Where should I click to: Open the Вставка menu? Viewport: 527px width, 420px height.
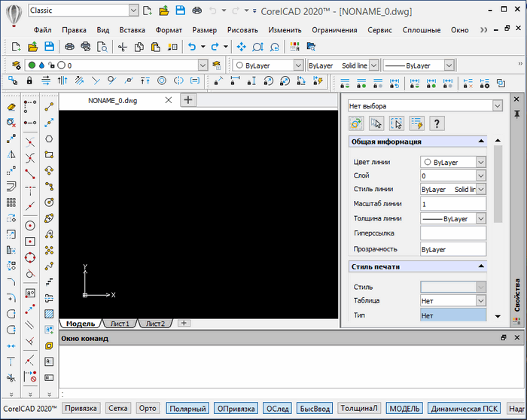coord(132,30)
